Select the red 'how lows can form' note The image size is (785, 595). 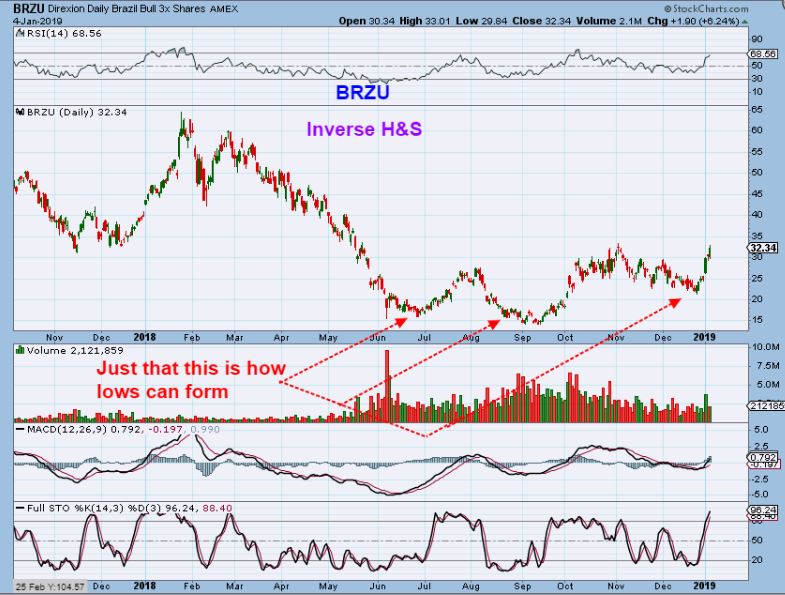(182, 380)
